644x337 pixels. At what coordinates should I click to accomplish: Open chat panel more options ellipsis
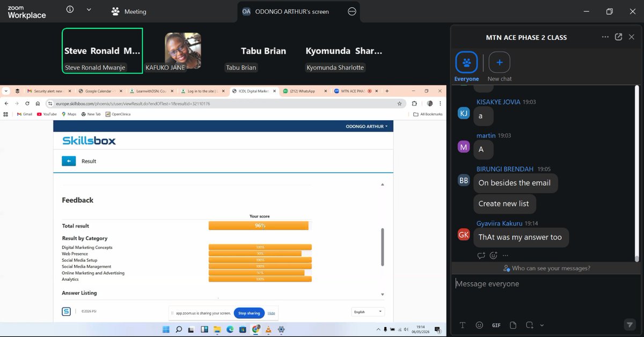tap(605, 37)
